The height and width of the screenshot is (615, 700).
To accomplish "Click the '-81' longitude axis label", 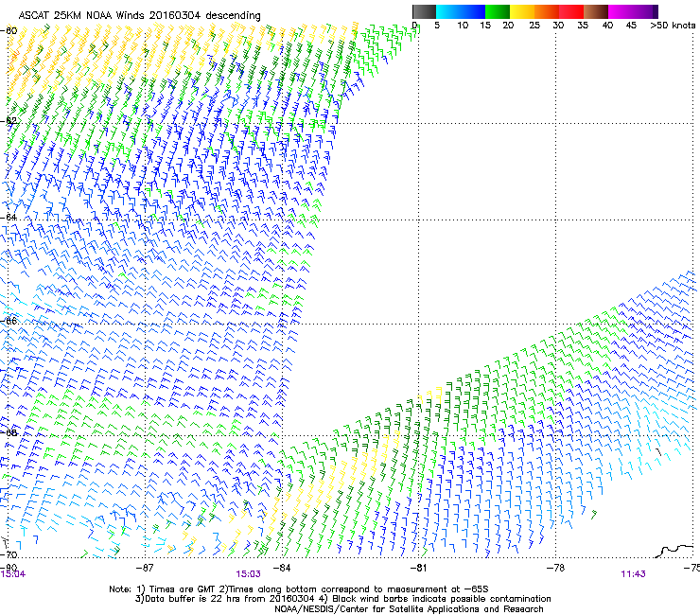I will [x=418, y=568].
